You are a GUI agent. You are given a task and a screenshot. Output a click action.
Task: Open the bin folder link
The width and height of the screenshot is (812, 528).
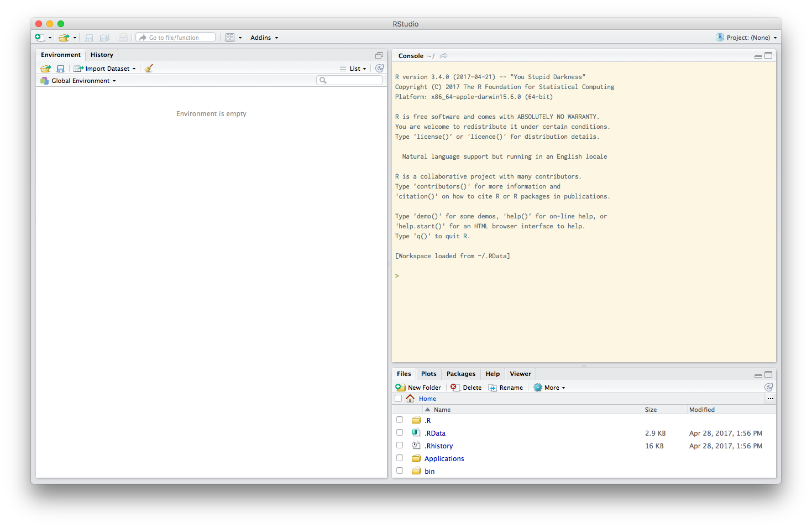pyautogui.click(x=429, y=472)
